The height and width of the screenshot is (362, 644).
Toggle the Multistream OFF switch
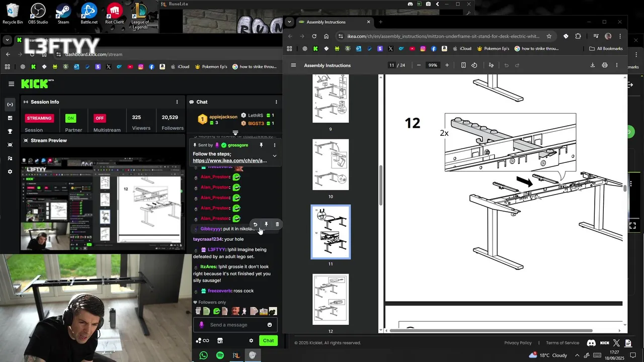[100, 118]
